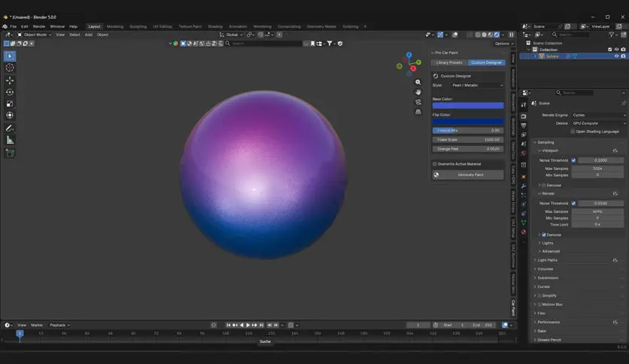Click the Base Color swatch
The image size is (629, 364).
468,105
